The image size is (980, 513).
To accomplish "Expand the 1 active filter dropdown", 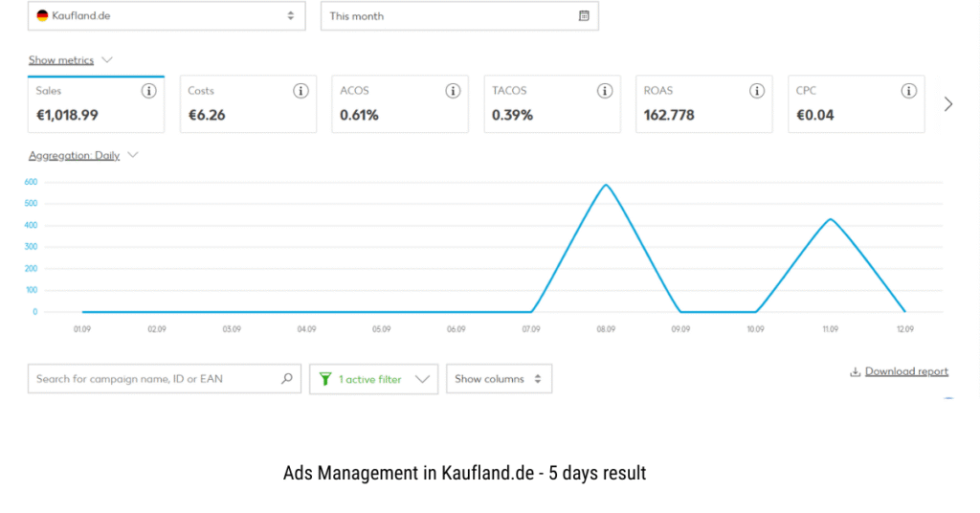I will [x=373, y=379].
